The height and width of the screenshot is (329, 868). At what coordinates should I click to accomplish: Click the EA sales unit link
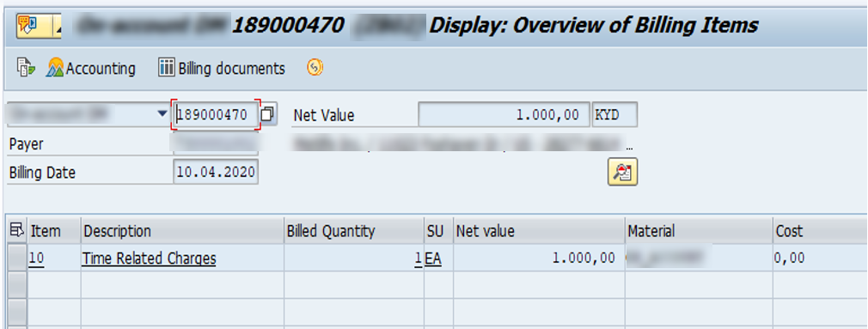tap(433, 259)
